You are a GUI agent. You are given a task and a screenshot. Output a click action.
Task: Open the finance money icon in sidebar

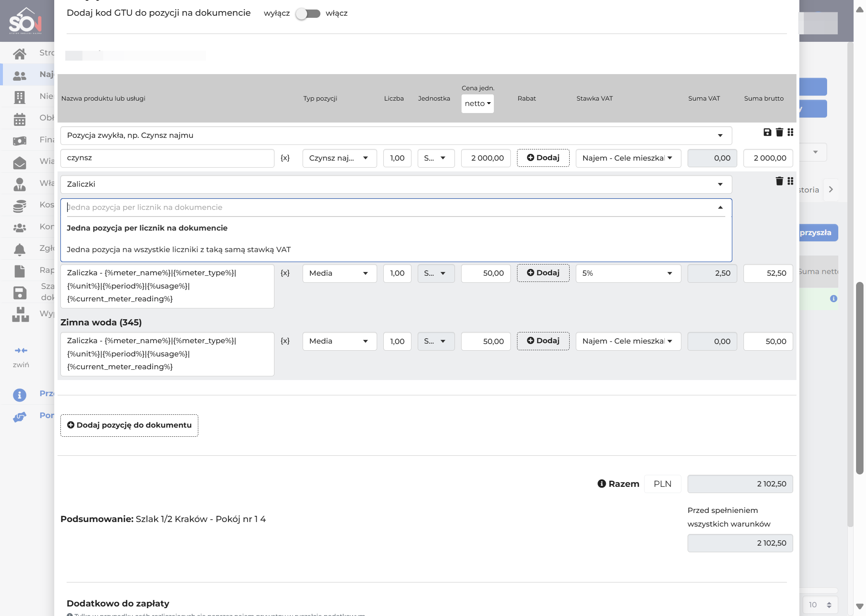coord(19,141)
